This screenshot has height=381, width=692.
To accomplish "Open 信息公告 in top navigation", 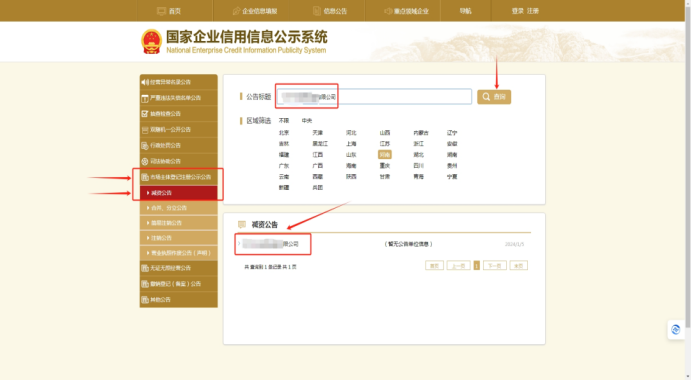I will pyautogui.click(x=330, y=11).
